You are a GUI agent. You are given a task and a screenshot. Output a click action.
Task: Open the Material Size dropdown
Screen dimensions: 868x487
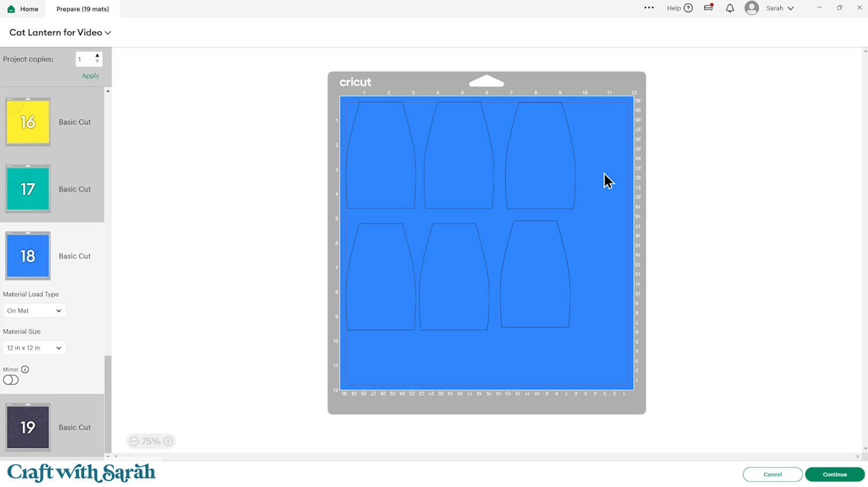click(34, 348)
